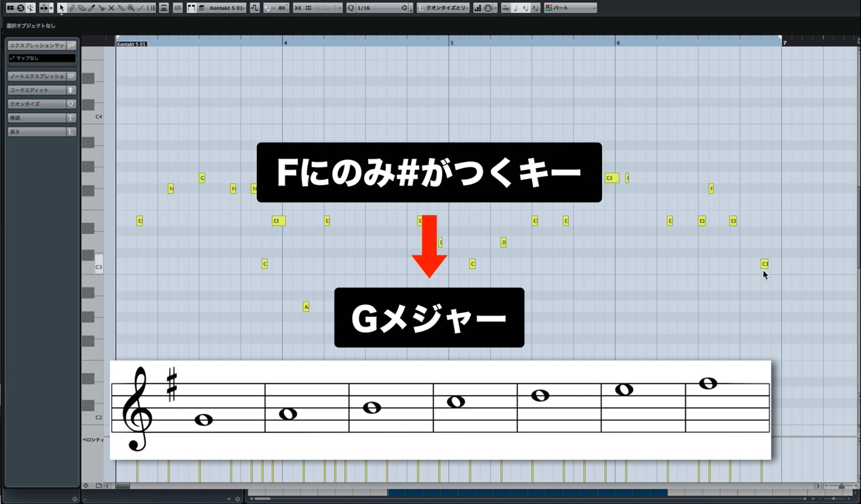Viewport: 861px width, 504px height.
Task: Select the wide E3 note near bar 4
Action: click(x=279, y=221)
